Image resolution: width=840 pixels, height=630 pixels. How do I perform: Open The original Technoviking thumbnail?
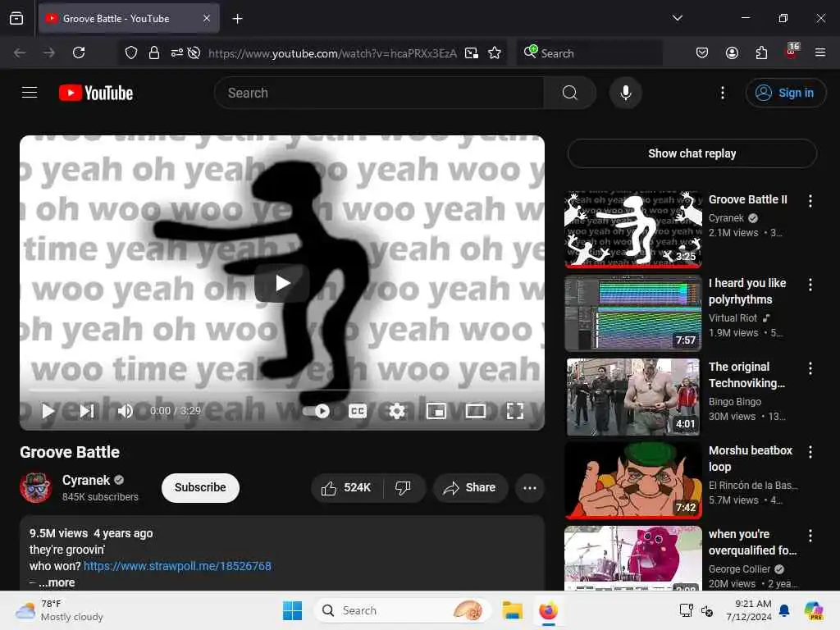(x=633, y=396)
